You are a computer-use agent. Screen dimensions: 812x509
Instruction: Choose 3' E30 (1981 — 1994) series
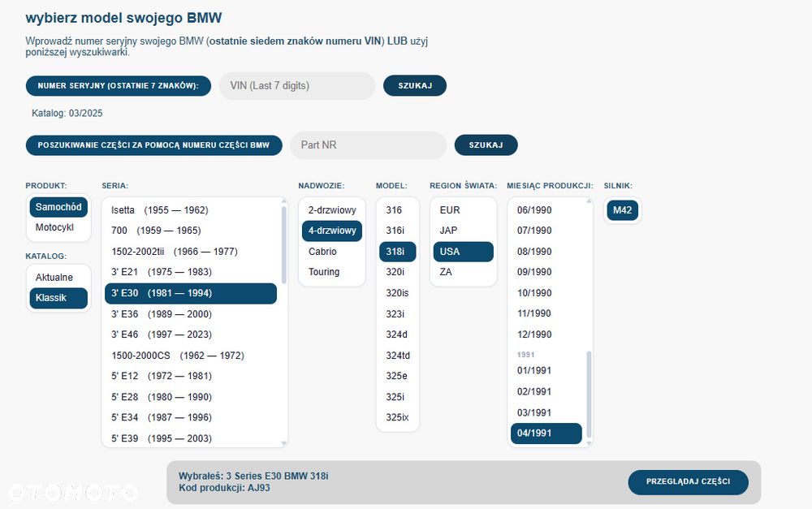(191, 293)
